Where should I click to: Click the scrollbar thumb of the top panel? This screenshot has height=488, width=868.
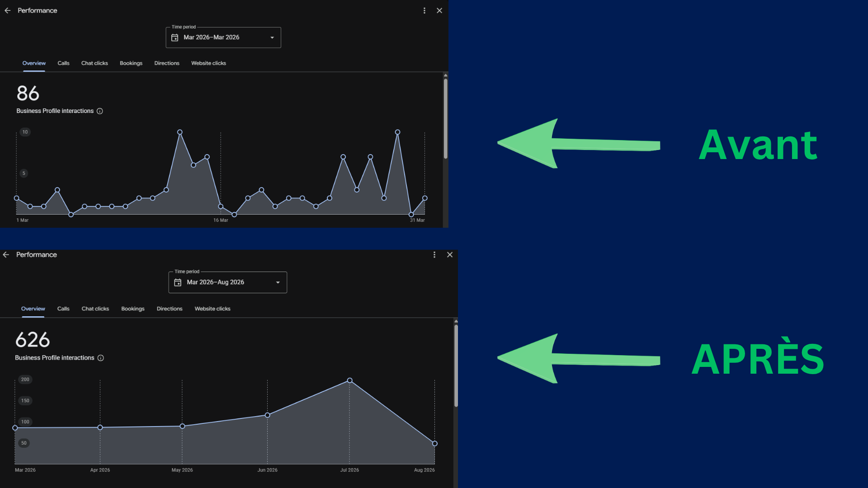[x=445, y=119]
